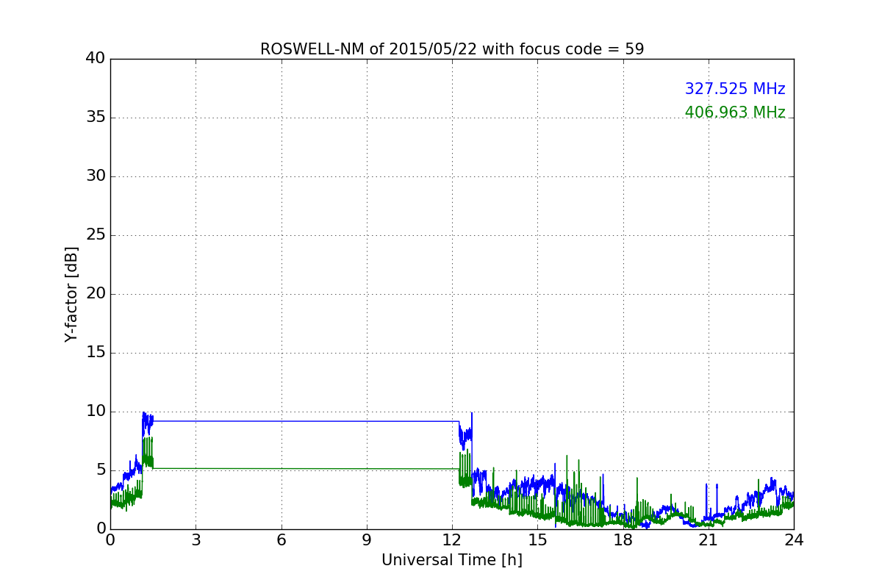Click the 20 tick label on y-axis
This screenshot has width=882, height=588.
click(96, 293)
